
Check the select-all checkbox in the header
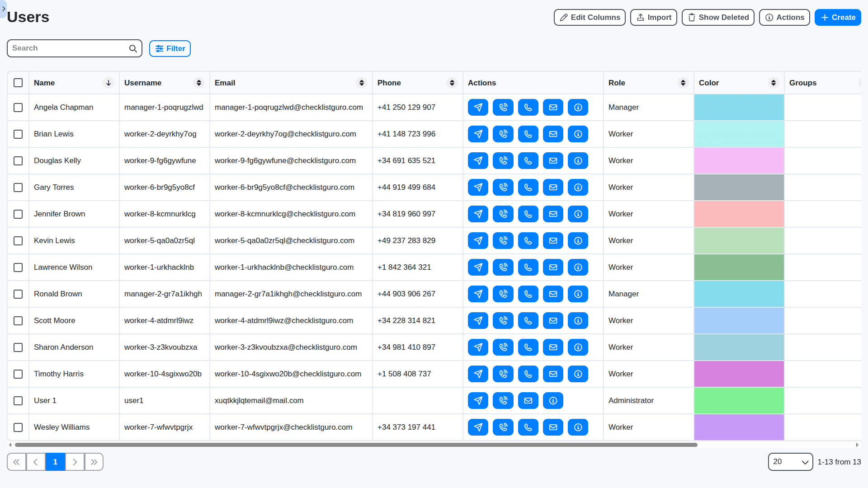18,83
